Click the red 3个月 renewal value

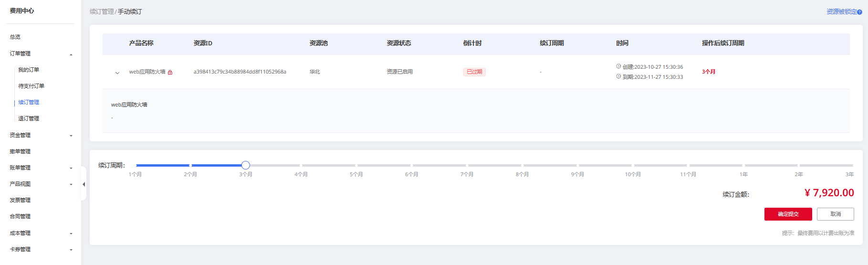(x=709, y=72)
